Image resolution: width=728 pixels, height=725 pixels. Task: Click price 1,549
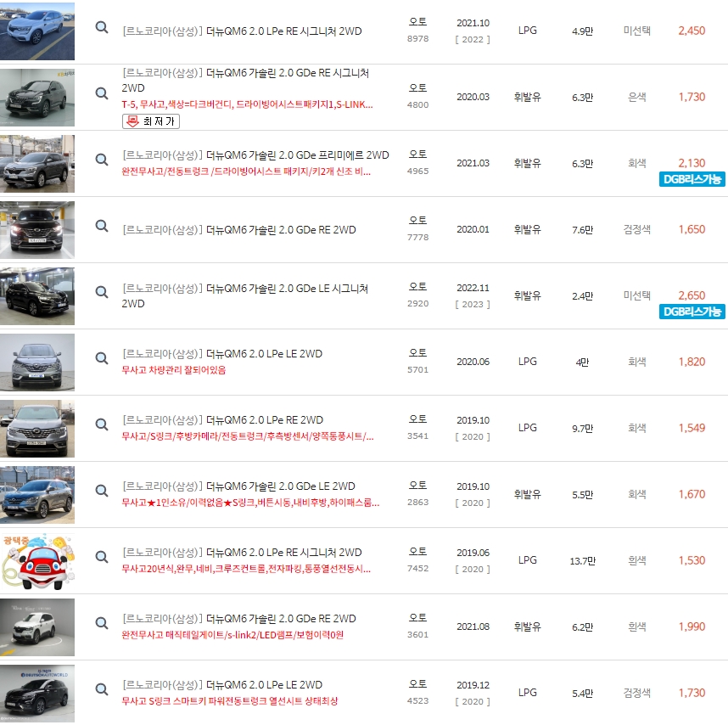coord(692,428)
